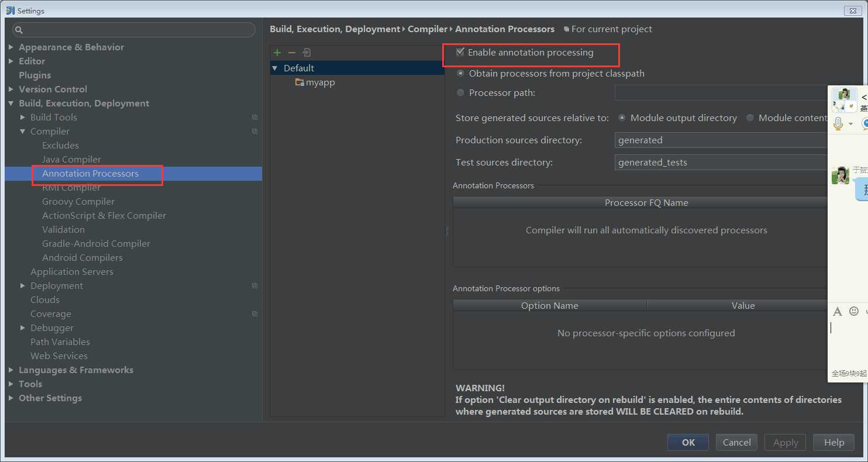Select Module content root radio button
868x462 pixels.
[750, 118]
